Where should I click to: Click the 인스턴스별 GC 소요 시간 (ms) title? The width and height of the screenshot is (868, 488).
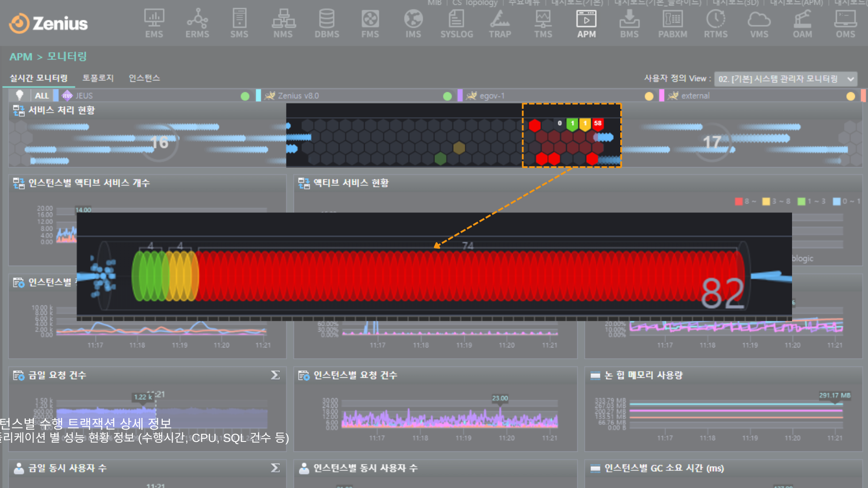[664, 468]
